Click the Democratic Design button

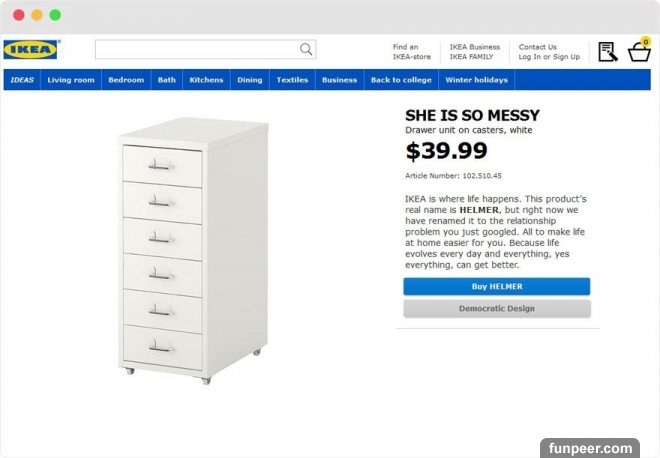tap(496, 309)
